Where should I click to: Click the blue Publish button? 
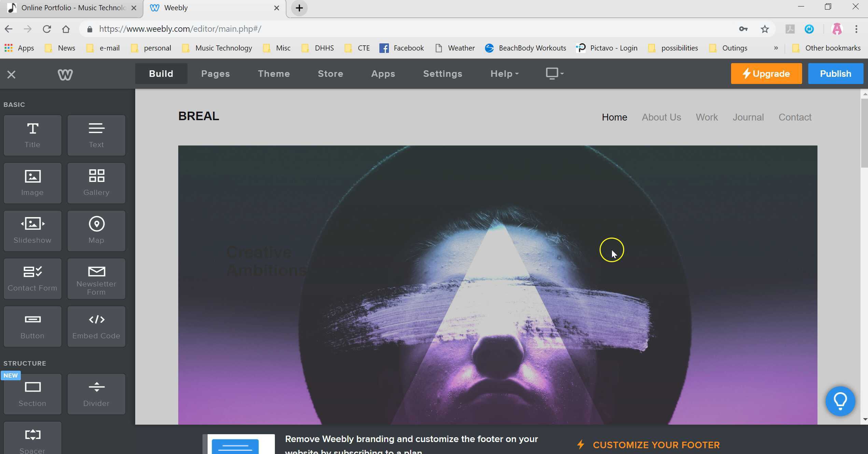point(835,74)
